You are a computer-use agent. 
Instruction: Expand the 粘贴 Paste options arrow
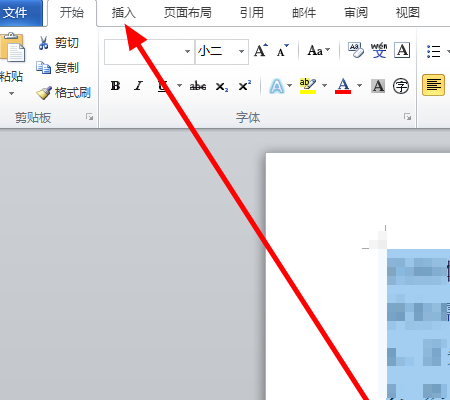click(x=12, y=93)
